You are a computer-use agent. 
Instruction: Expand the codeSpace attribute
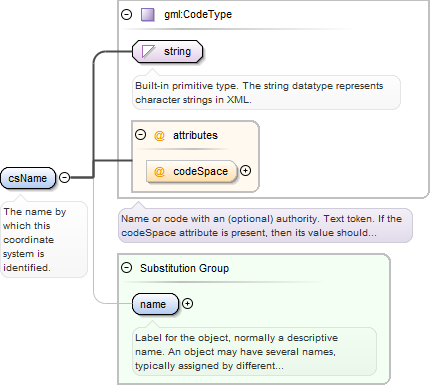pos(246,171)
